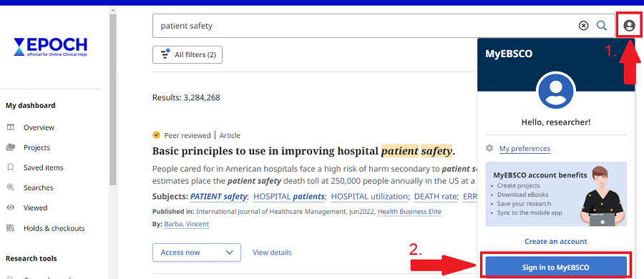Expand the Access now dropdown
644x279 pixels.
click(x=196, y=253)
